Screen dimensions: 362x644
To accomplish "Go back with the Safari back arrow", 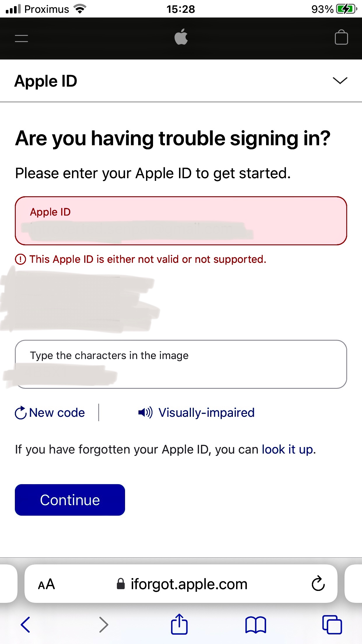I will tap(25, 624).
